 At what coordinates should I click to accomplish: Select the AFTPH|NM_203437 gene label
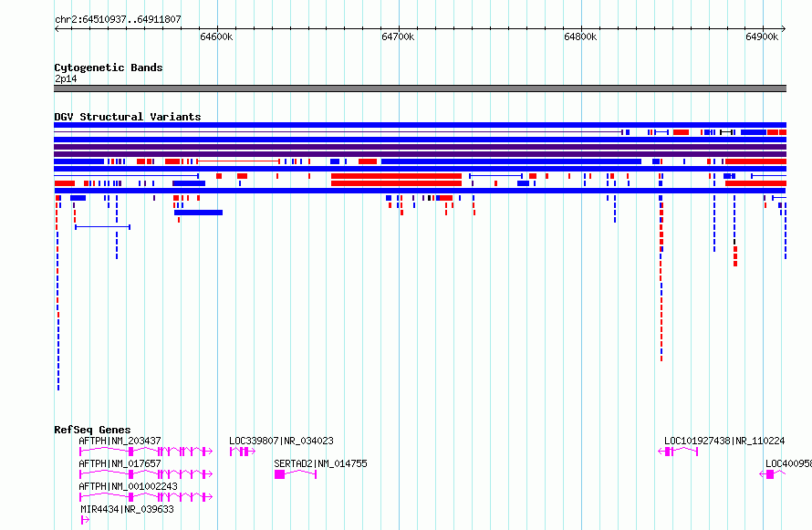tap(120, 441)
